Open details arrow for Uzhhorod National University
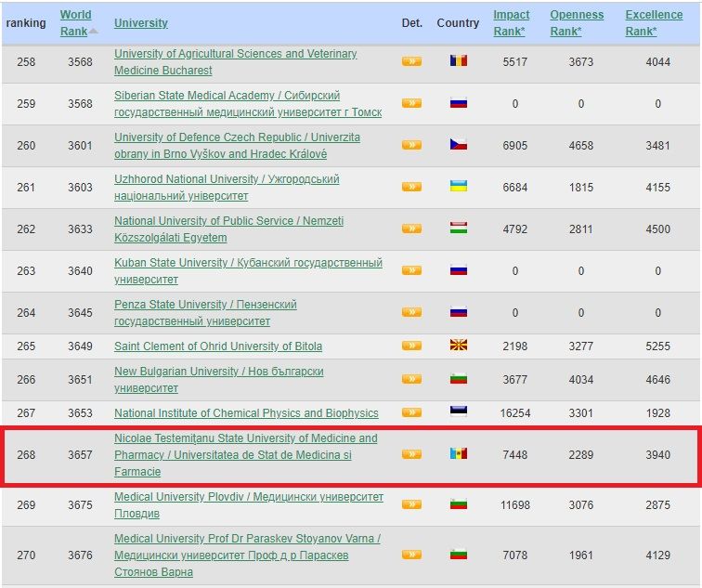702x588 pixels. pyautogui.click(x=411, y=187)
